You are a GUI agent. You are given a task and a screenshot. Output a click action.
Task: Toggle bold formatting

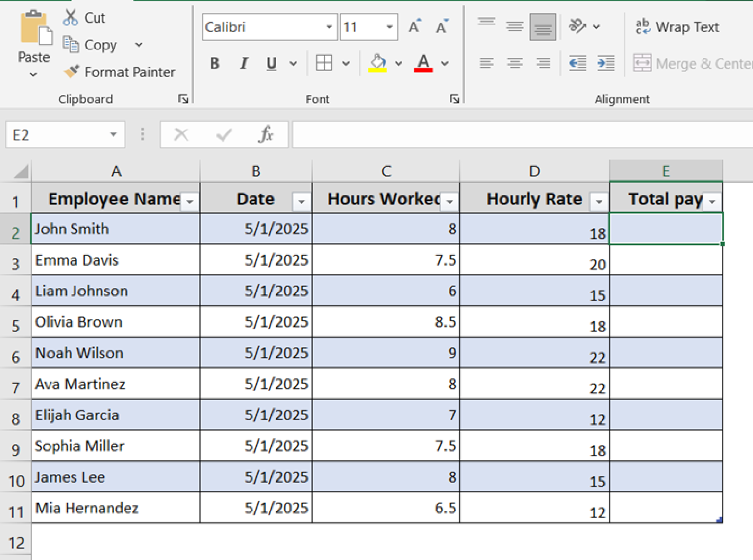(x=214, y=63)
